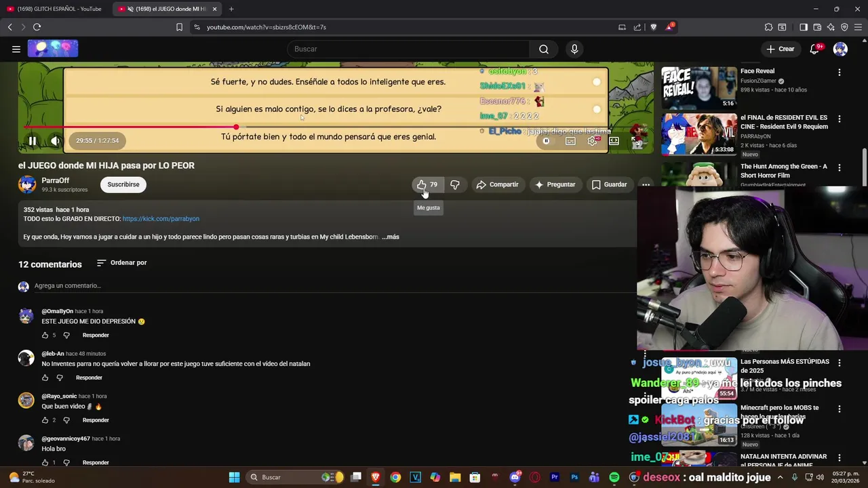Open @geovannicoy467 profile avatar
868x488 pixels.
(26, 443)
